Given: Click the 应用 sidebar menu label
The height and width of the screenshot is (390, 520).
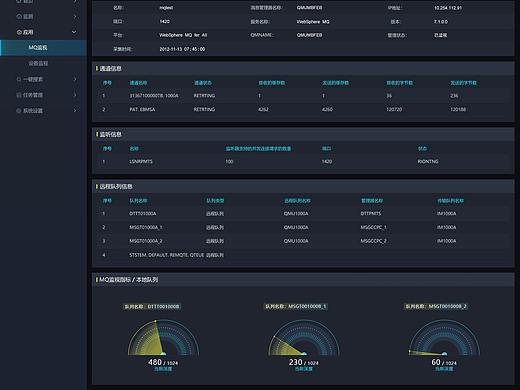Looking at the screenshot, I should 28,32.
